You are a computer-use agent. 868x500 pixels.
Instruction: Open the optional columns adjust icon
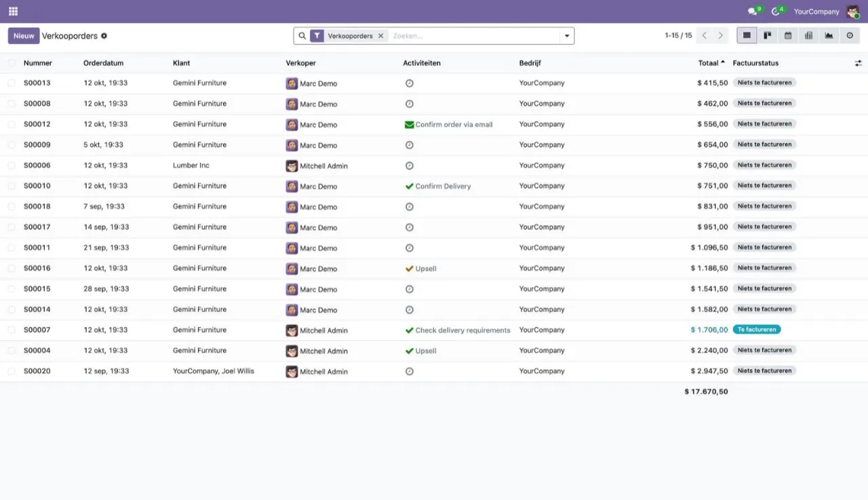point(858,63)
